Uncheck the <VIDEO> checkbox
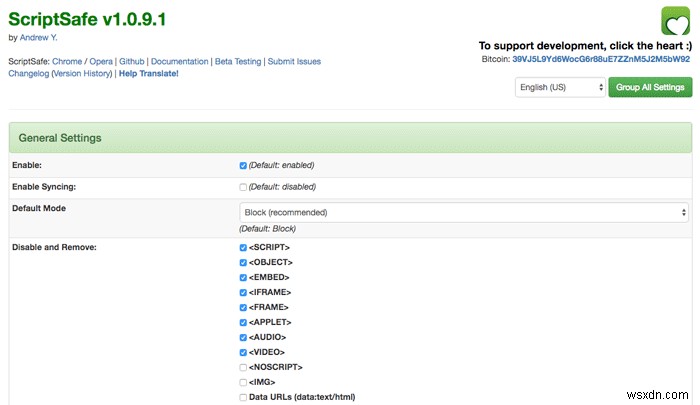The width and height of the screenshot is (700, 405). [x=243, y=352]
